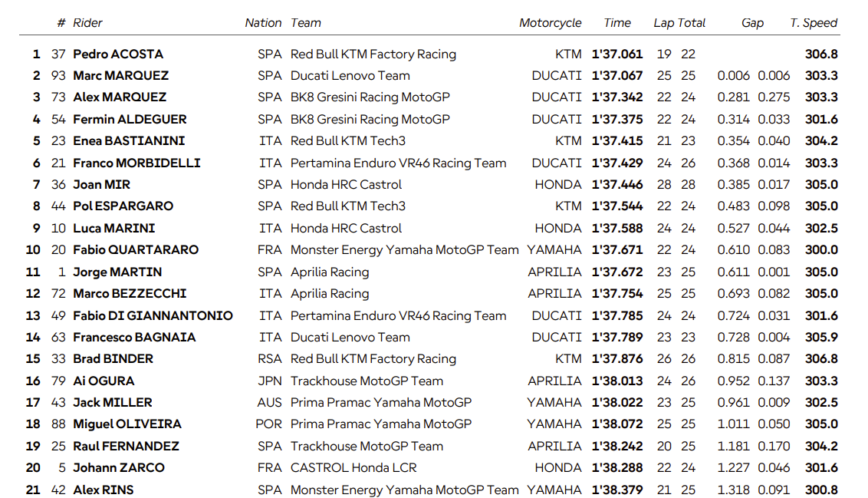Click top speed 305.9 in Bagnaia row
This screenshot has height=498, width=868.
coord(821,338)
